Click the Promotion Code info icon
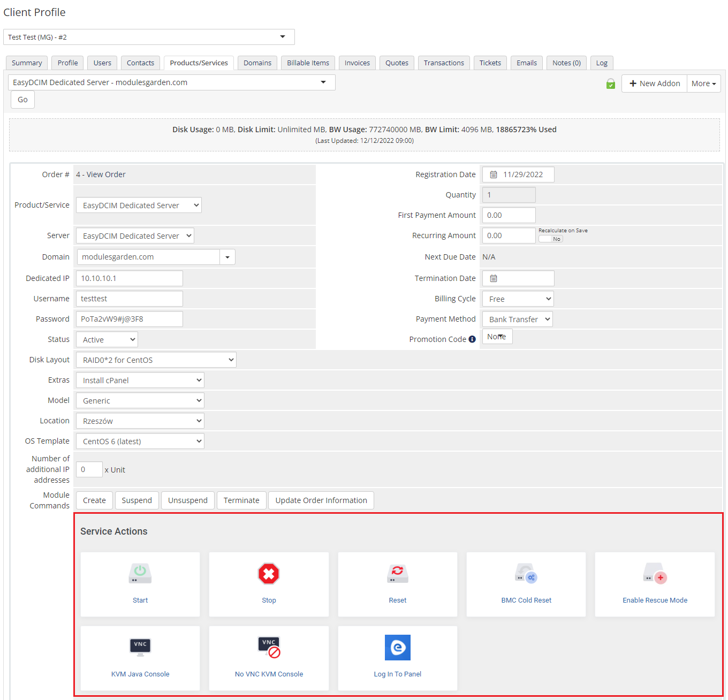This screenshot has height=700, width=728. 472,339
